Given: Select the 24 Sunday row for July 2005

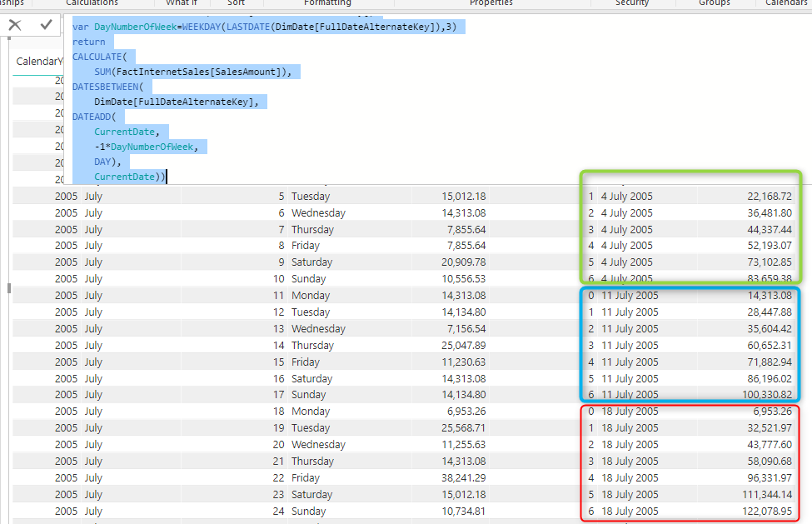Looking at the screenshot, I should click(x=309, y=511).
